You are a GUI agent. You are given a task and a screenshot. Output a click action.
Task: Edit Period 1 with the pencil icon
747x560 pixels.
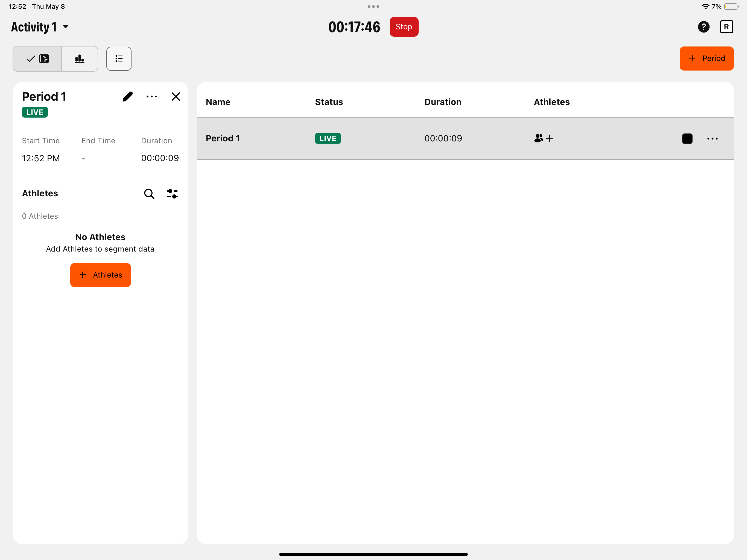pyautogui.click(x=127, y=97)
